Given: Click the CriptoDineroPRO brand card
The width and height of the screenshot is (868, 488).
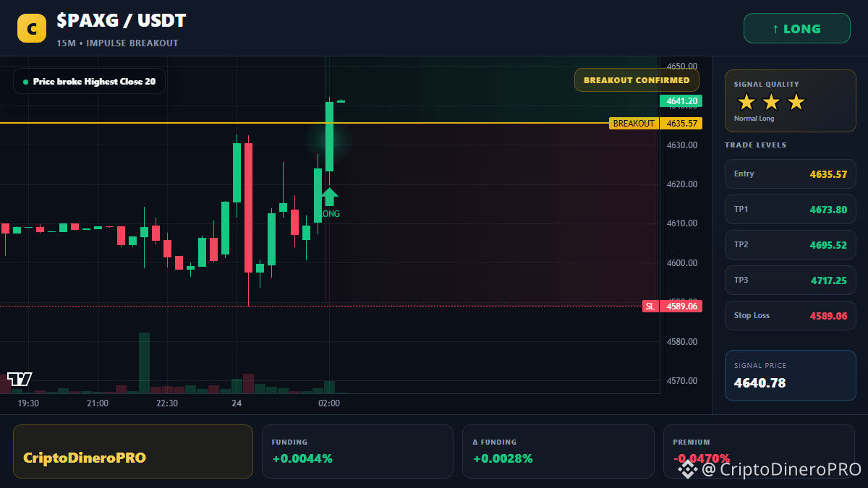Looking at the screenshot, I should 133,451.
